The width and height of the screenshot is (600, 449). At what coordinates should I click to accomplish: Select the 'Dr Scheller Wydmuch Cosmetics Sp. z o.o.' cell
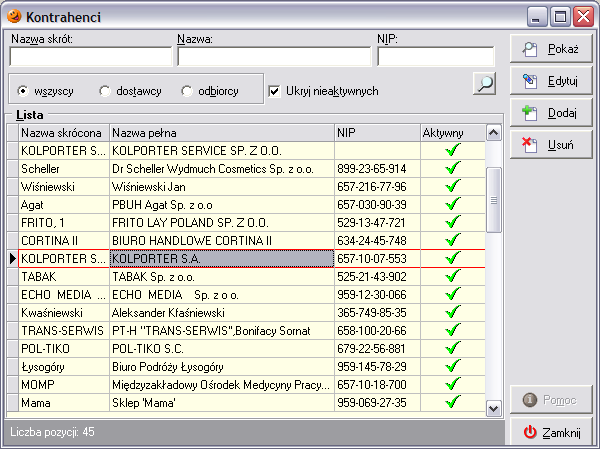(x=222, y=168)
